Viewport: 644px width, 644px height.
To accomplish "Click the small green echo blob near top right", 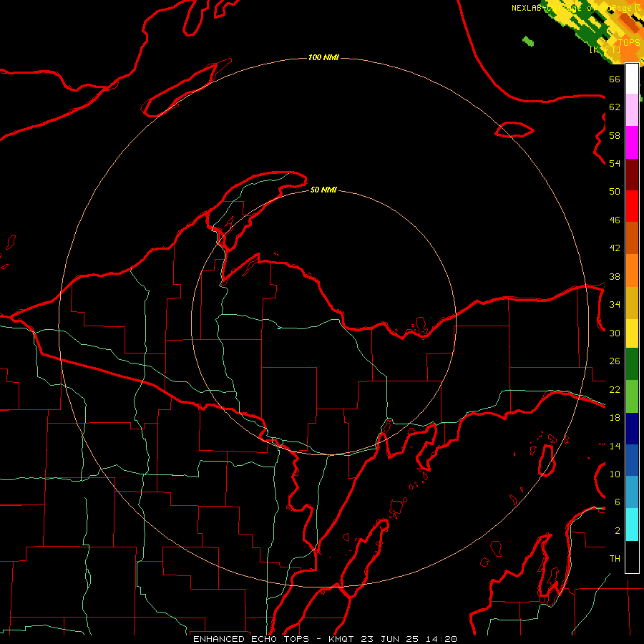I will [x=528, y=41].
